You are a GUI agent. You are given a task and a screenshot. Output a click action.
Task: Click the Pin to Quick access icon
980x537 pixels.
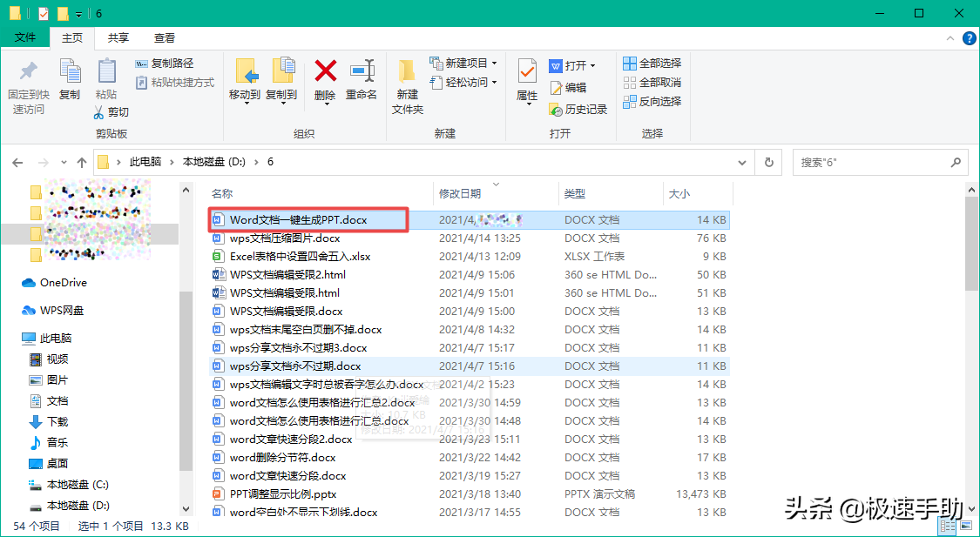(28, 71)
